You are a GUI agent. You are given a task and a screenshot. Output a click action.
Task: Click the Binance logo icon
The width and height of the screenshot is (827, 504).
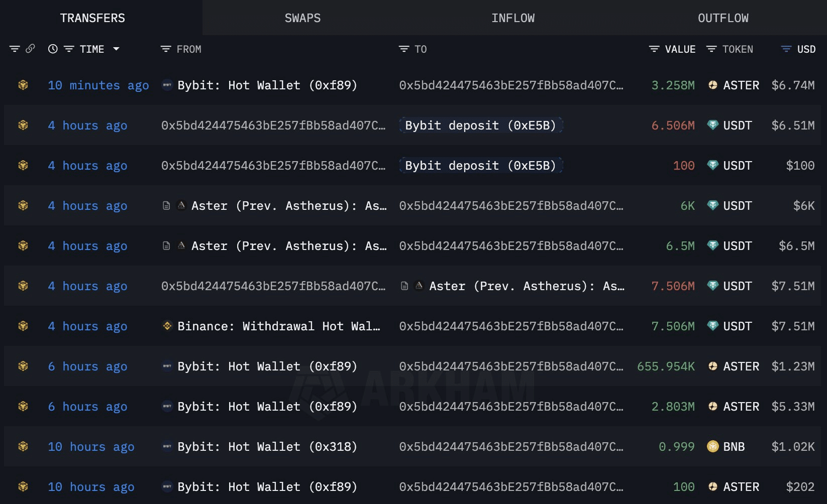click(167, 326)
